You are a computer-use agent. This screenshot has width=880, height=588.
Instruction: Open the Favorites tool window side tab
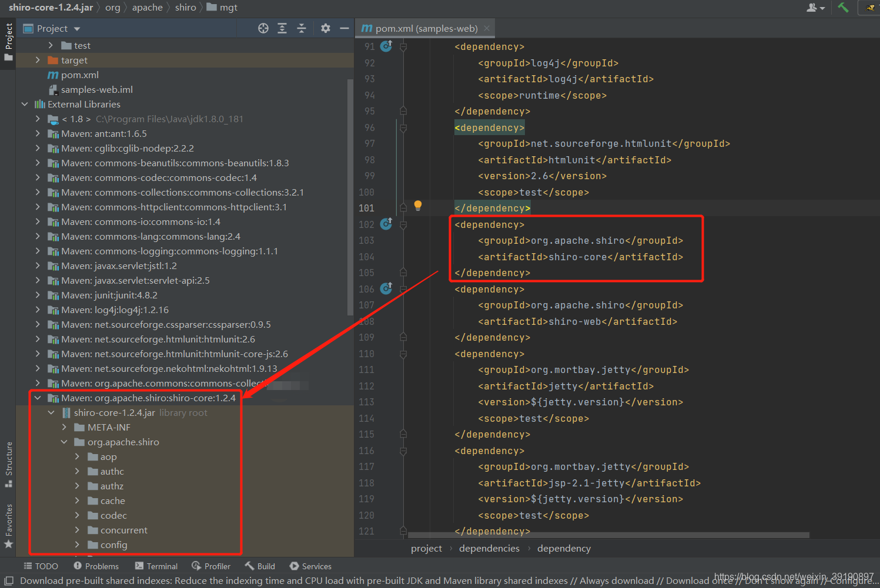[8, 526]
